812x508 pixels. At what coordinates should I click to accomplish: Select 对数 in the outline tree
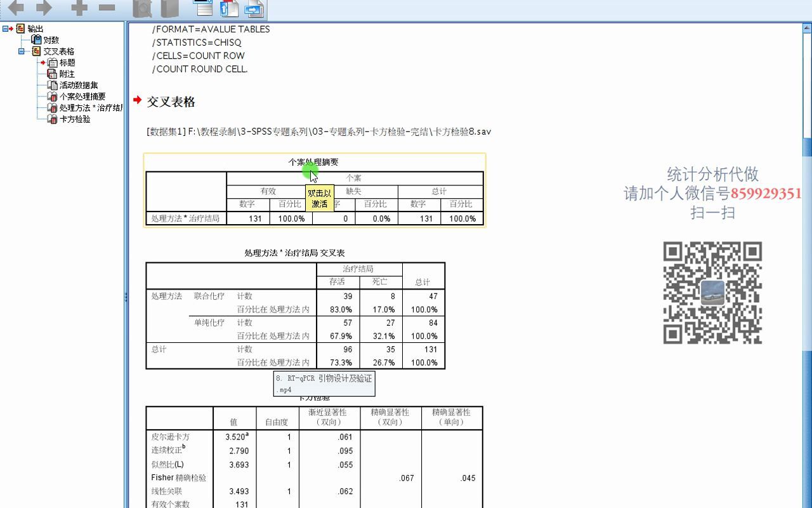[51, 40]
